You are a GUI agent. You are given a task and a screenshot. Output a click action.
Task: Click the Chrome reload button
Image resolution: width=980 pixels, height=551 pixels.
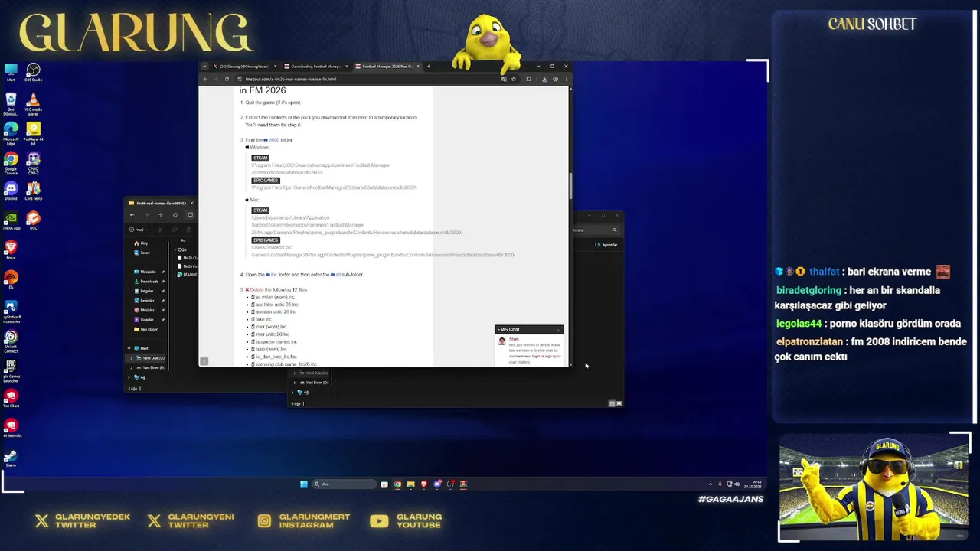[227, 79]
